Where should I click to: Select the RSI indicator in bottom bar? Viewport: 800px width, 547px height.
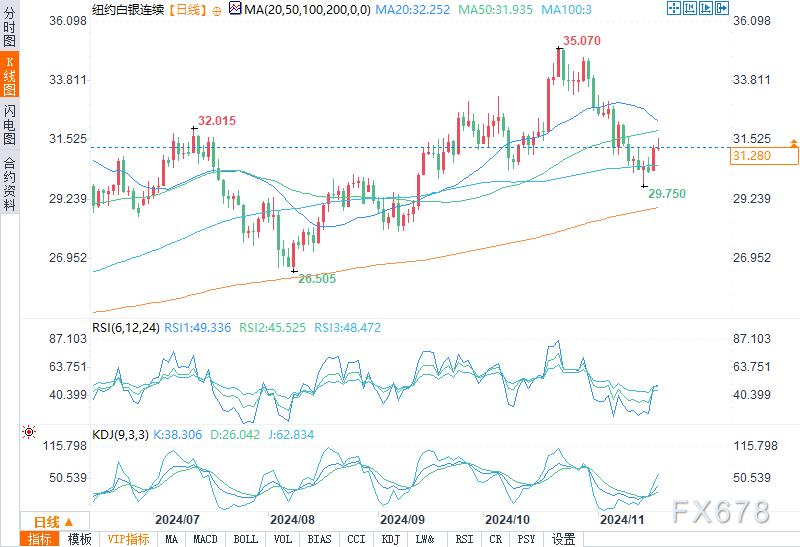[x=463, y=539]
